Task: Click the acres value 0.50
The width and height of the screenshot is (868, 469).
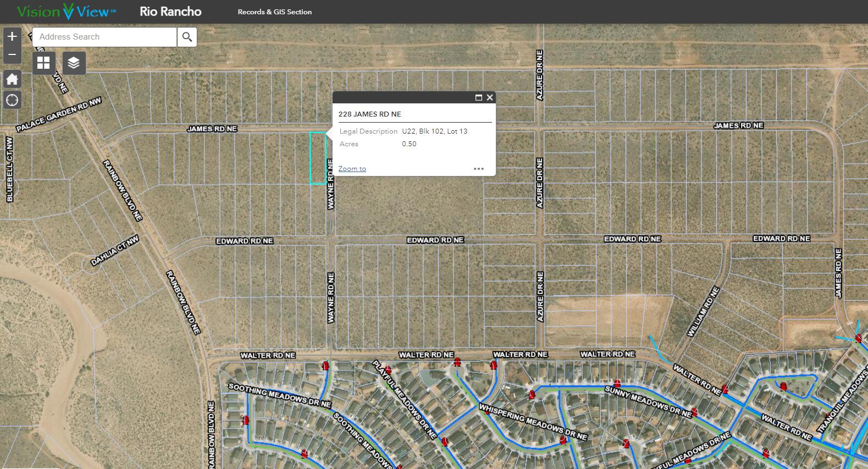Action: 409,144
